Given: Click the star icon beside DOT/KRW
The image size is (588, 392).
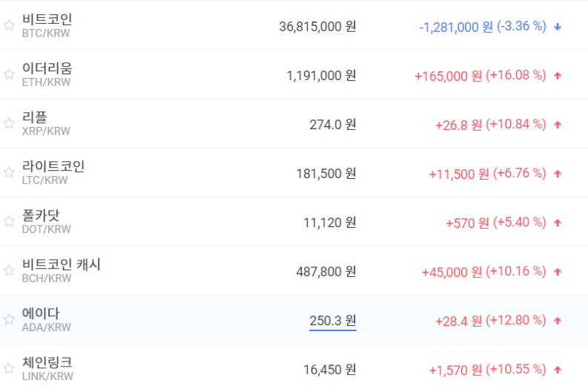Looking at the screenshot, I should pyautogui.click(x=9, y=221).
